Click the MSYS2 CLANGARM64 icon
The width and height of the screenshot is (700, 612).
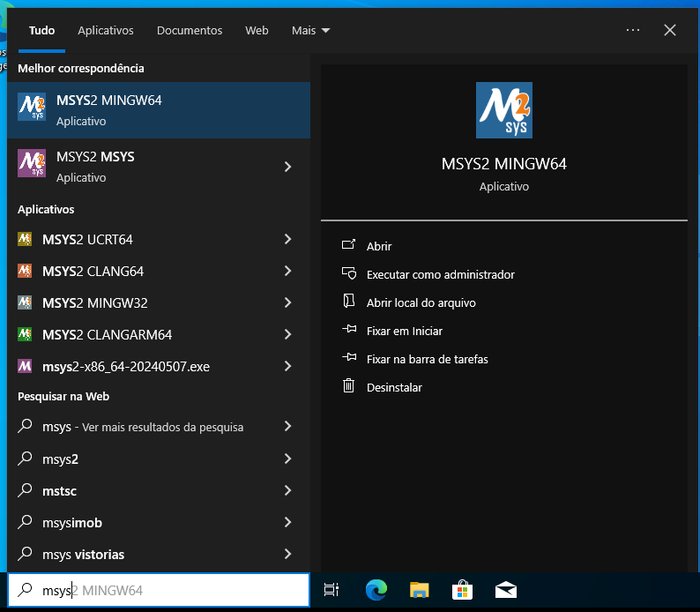coord(26,334)
